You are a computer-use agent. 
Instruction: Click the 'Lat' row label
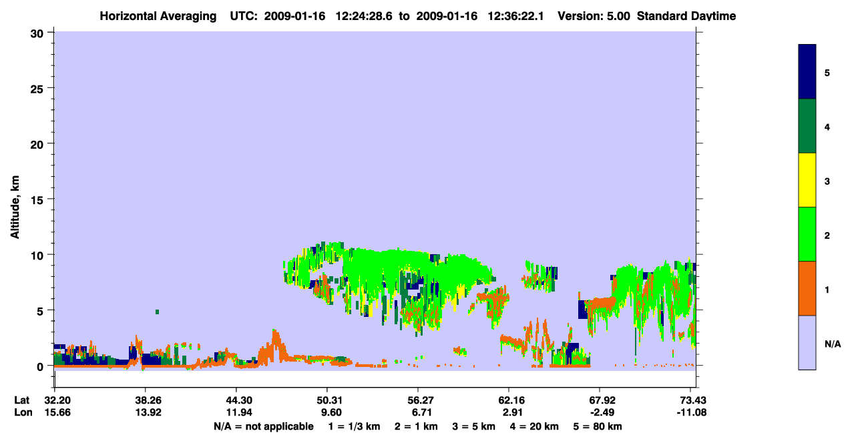click(22, 400)
